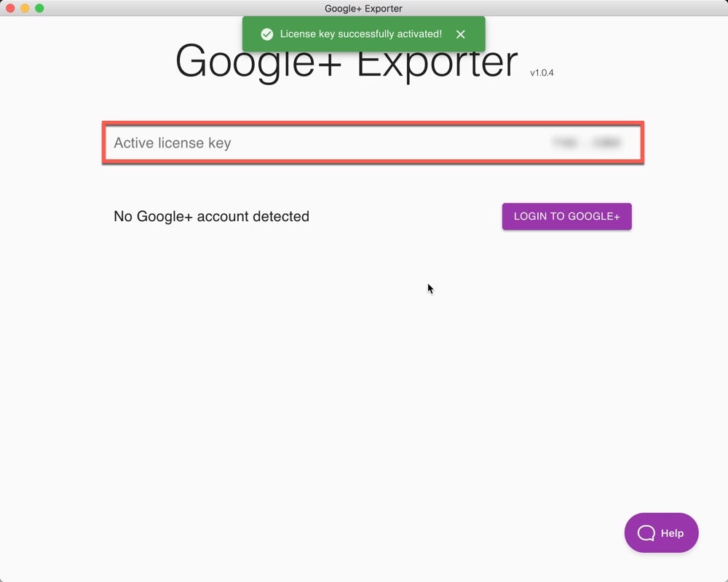The height and width of the screenshot is (582, 728).
Task: Click the green checkmark success icon
Action: (267, 34)
